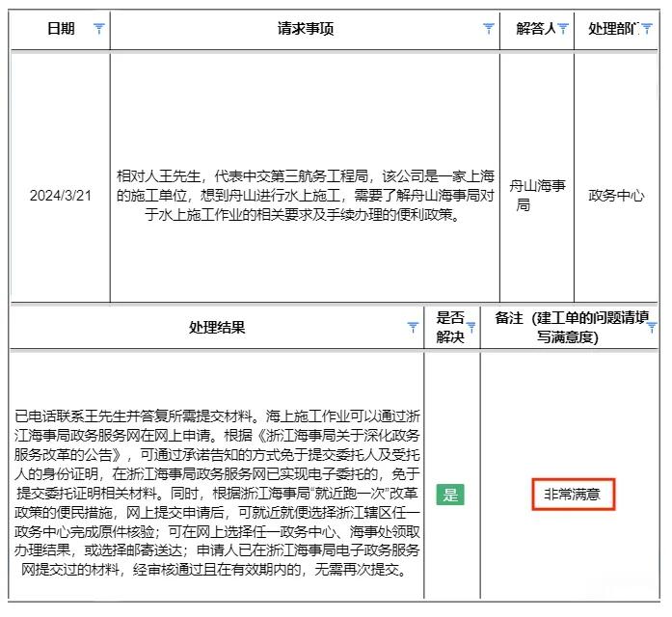672x617 pixels.
Task: Select the 处理结果 header cell
Action: 216,328
